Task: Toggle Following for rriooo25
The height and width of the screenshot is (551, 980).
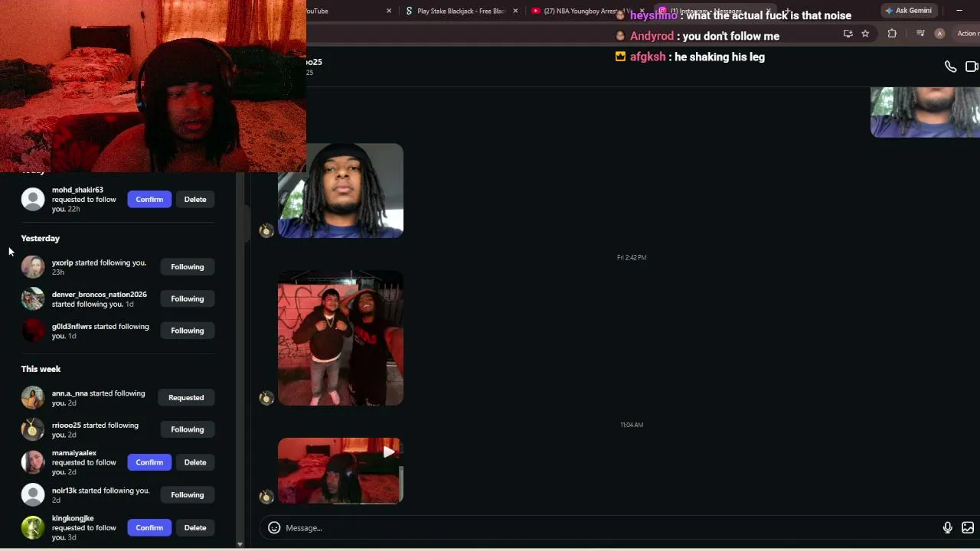Action: pos(188,429)
